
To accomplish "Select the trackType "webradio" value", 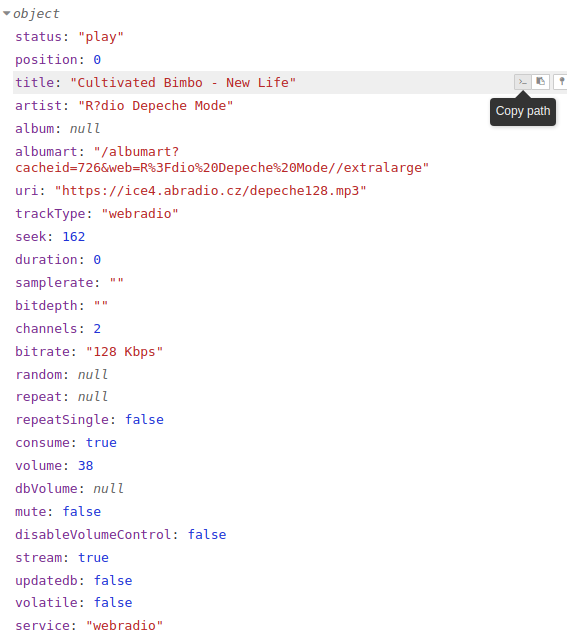I will pyautogui.click(x=140, y=213).
